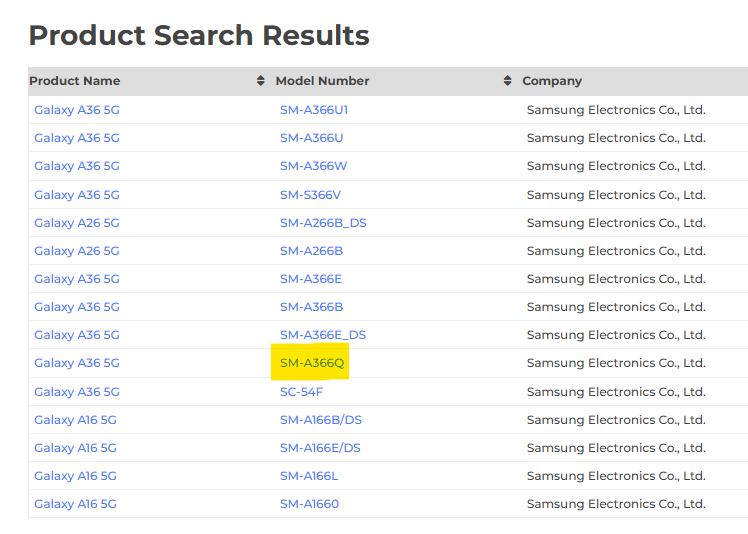Open the SM-A366B model link
Viewport: 748px width, 534px height.
point(312,307)
